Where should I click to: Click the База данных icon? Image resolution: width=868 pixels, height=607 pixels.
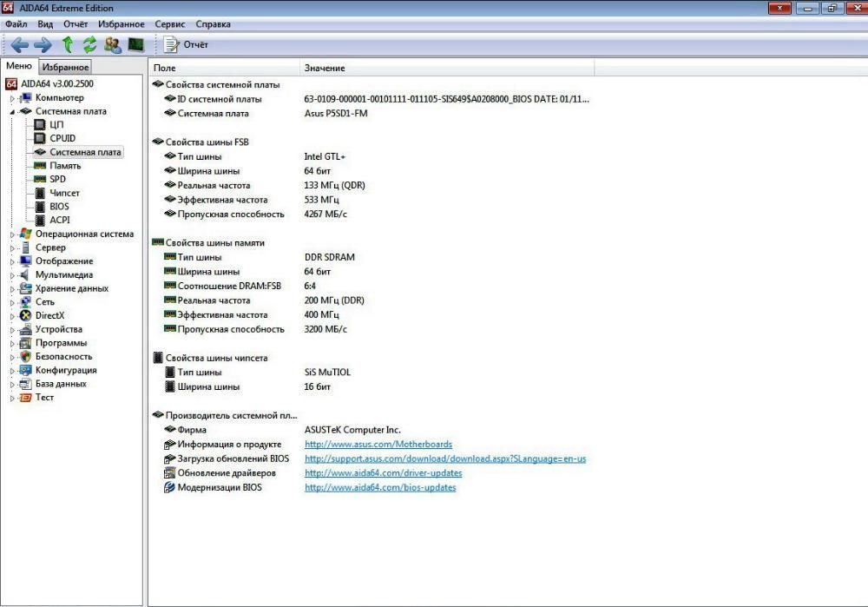(x=25, y=384)
